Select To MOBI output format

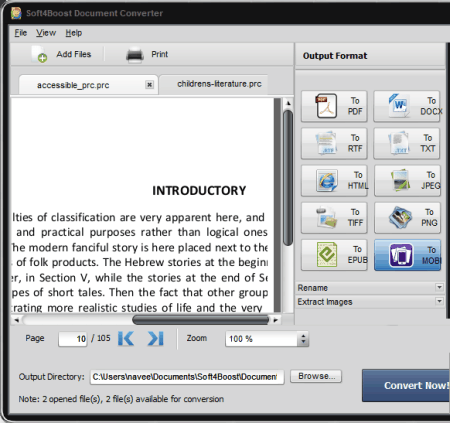pyautogui.click(x=407, y=255)
